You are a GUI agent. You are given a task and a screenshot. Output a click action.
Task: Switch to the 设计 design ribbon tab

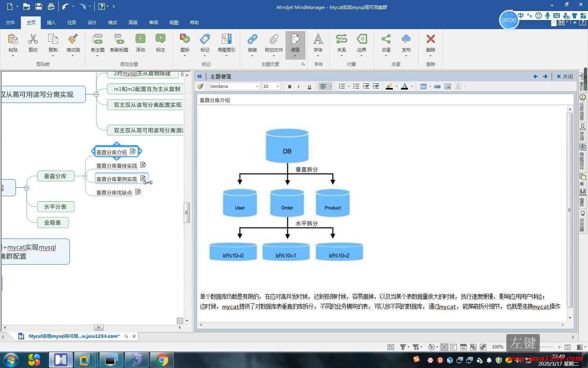(x=92, y=22)
